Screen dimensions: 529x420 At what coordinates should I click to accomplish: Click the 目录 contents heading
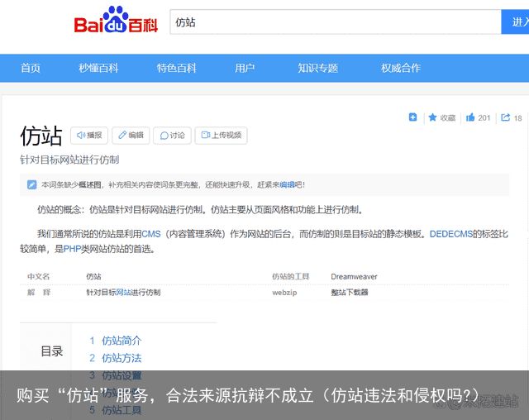point(52,351)
